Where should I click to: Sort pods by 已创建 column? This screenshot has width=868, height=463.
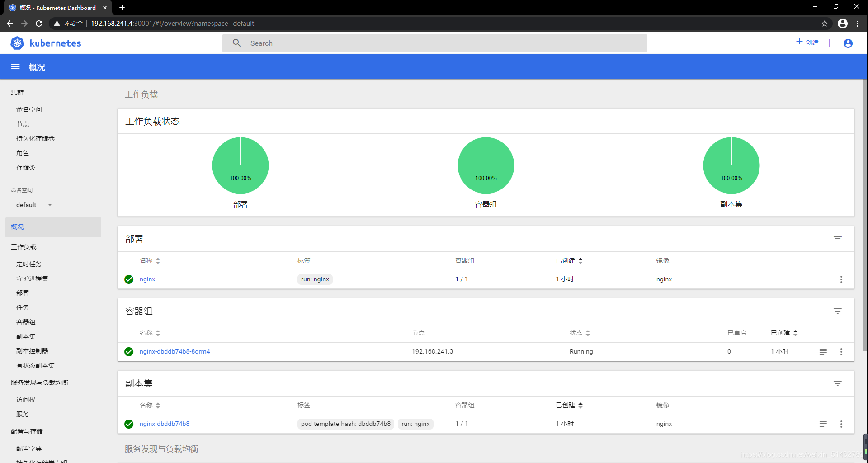coord(784,333)
